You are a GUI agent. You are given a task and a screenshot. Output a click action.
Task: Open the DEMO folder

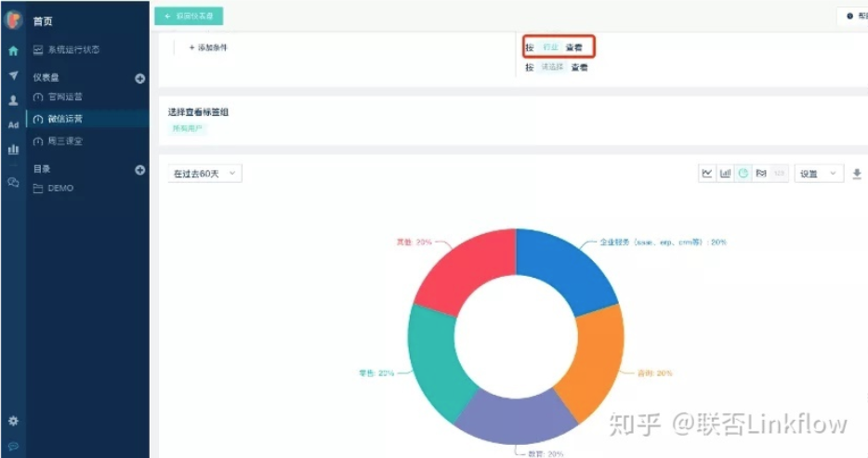(x=53, y=188)
